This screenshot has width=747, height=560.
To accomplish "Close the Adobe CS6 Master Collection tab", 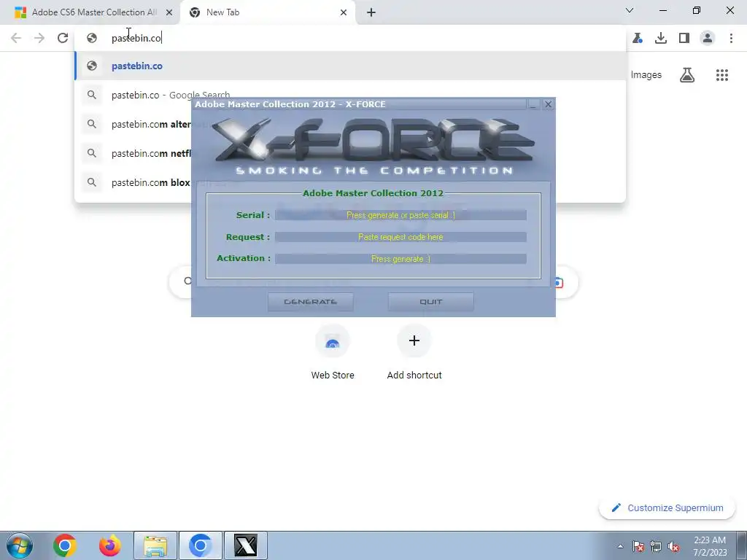I will tap(169, 12).
